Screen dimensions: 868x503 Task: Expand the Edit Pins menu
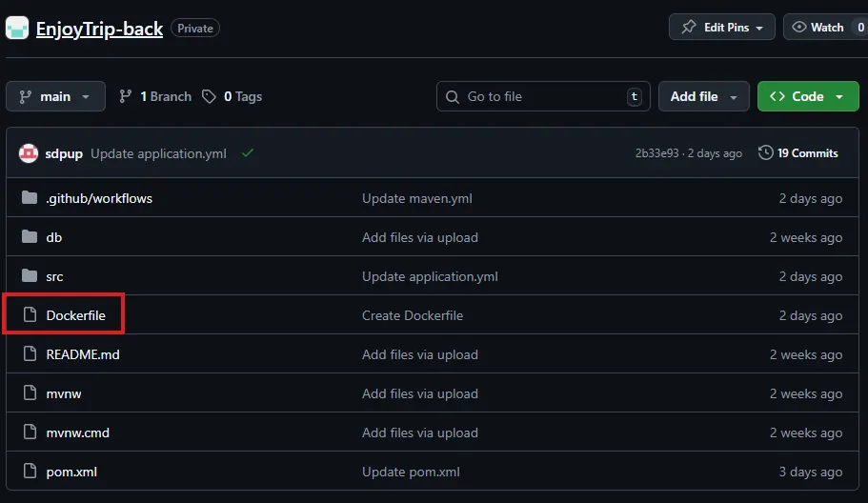(x=725, y=28)
